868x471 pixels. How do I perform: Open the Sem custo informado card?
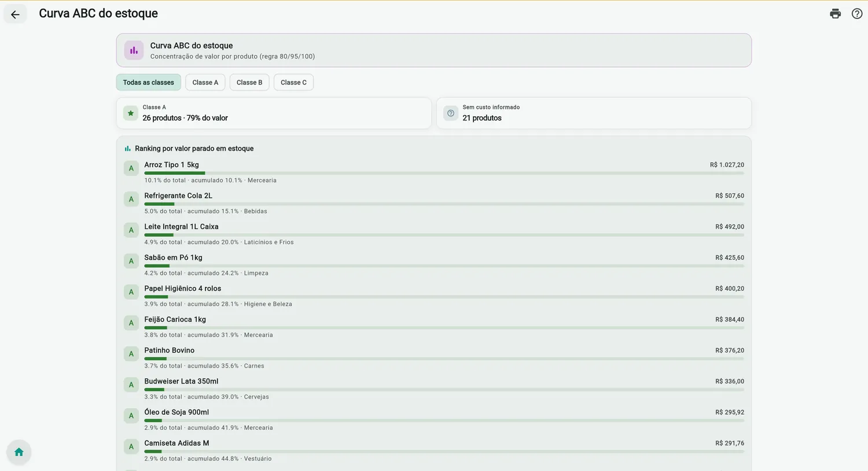[594, 113]
